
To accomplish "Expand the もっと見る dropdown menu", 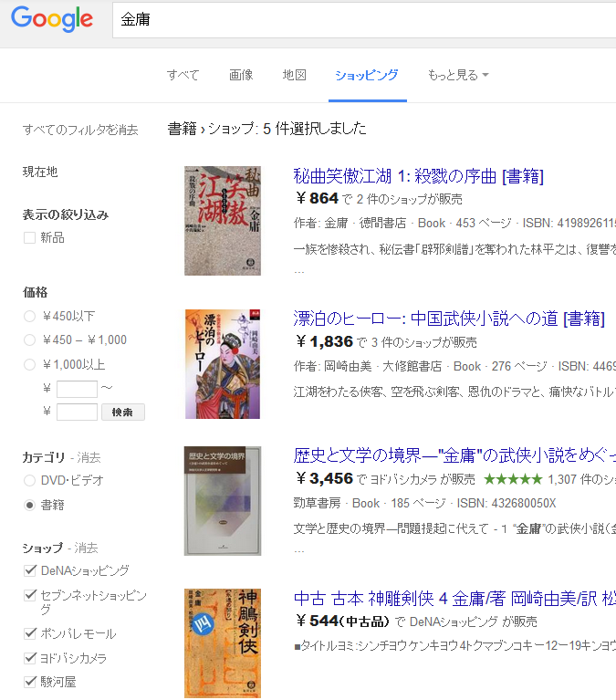I will [457, 75].
